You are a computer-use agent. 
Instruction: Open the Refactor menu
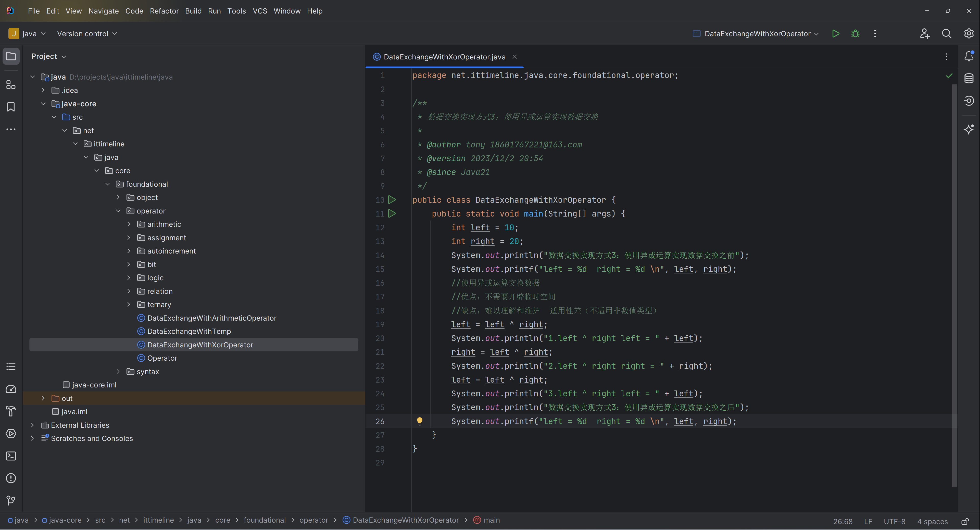pos(164,11)
